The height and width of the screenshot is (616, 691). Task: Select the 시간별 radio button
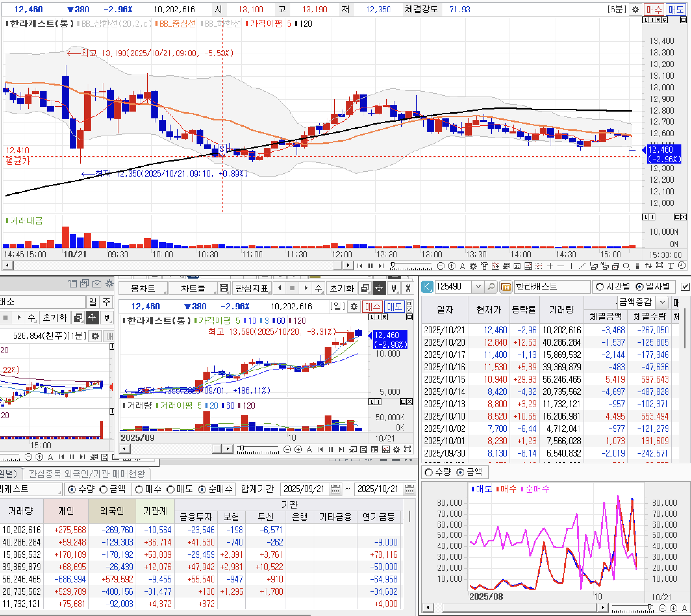tap(600, 286)
